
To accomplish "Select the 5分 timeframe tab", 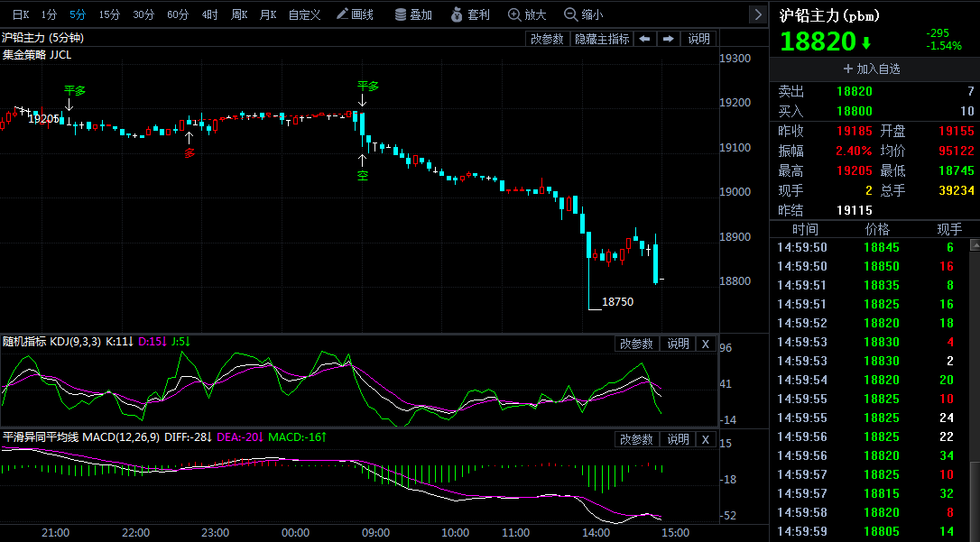I will click(79, 14).
